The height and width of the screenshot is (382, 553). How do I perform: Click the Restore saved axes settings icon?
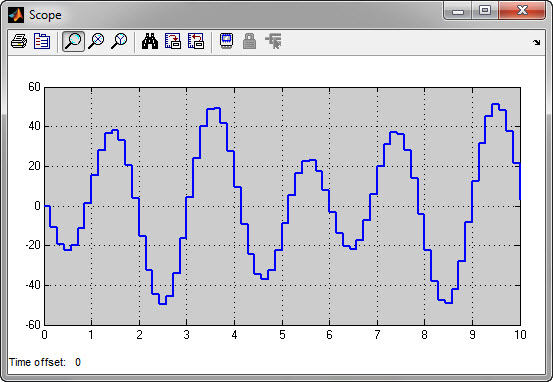(x=196, y=41)
